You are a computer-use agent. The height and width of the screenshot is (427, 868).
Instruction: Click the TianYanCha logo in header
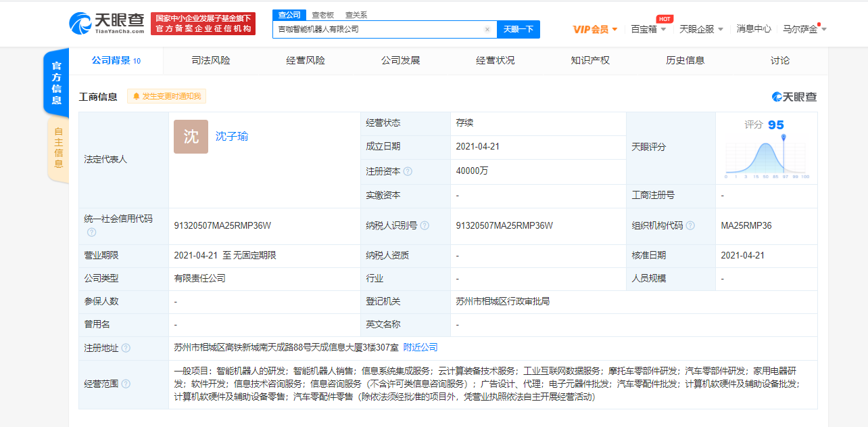point(107,24)
